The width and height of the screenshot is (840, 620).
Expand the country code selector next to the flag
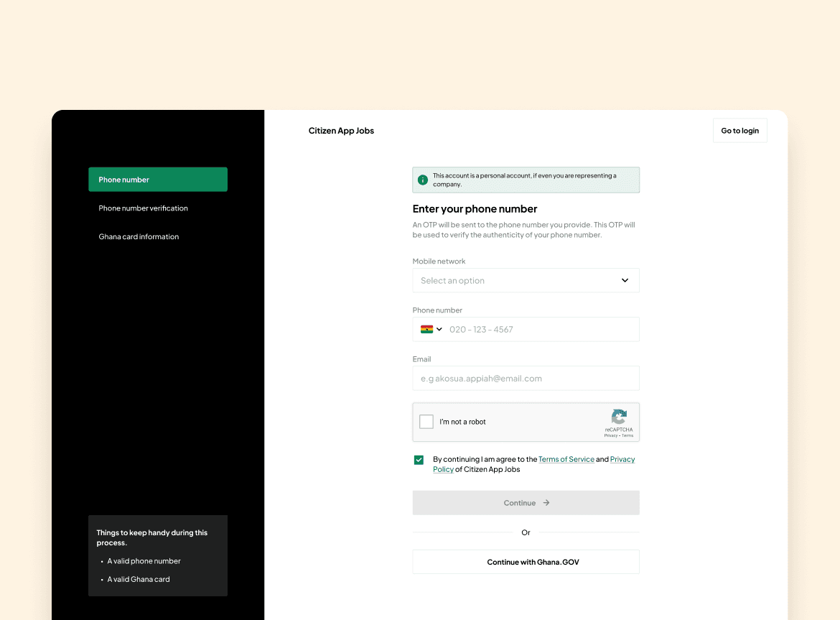coord(439,328)
